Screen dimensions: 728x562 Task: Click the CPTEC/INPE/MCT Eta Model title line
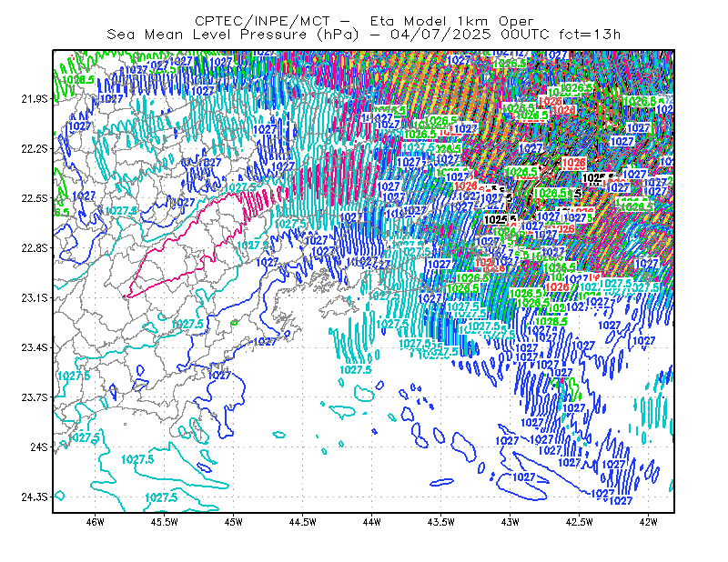click(364, 21)
